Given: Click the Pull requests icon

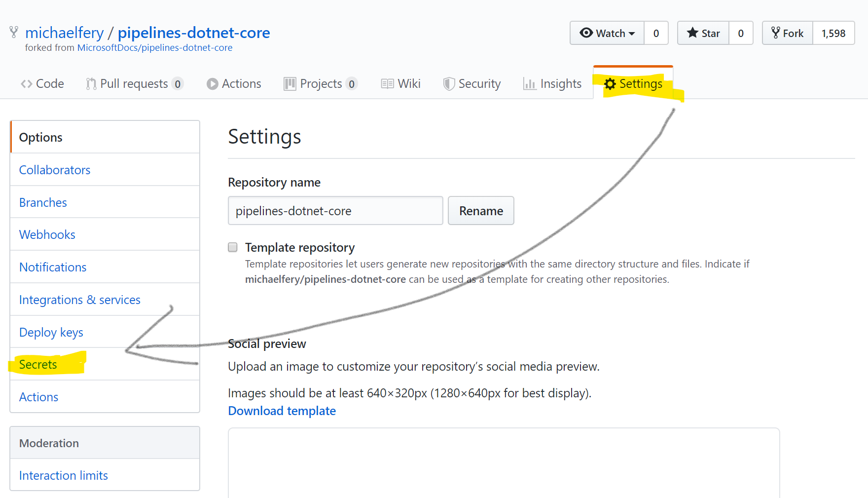Looking at the screenshot, I should pos(91,84).
